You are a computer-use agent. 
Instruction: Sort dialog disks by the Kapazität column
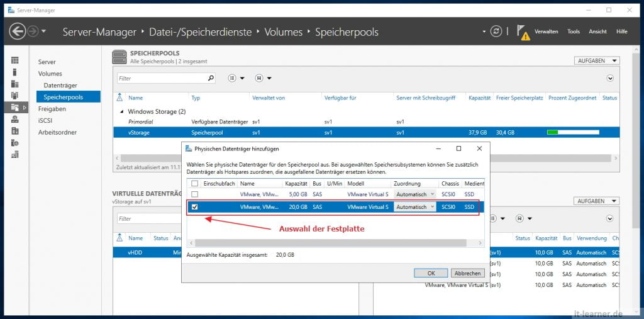(x=295, y=183)
